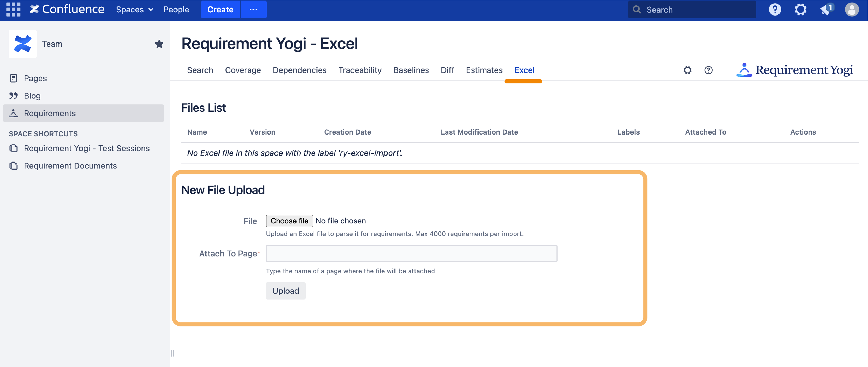This screenshot has height=367, width=868.
Task: Open Confluence settings with the gear icon
Action: pyautogui.click(x=800, y=9)
